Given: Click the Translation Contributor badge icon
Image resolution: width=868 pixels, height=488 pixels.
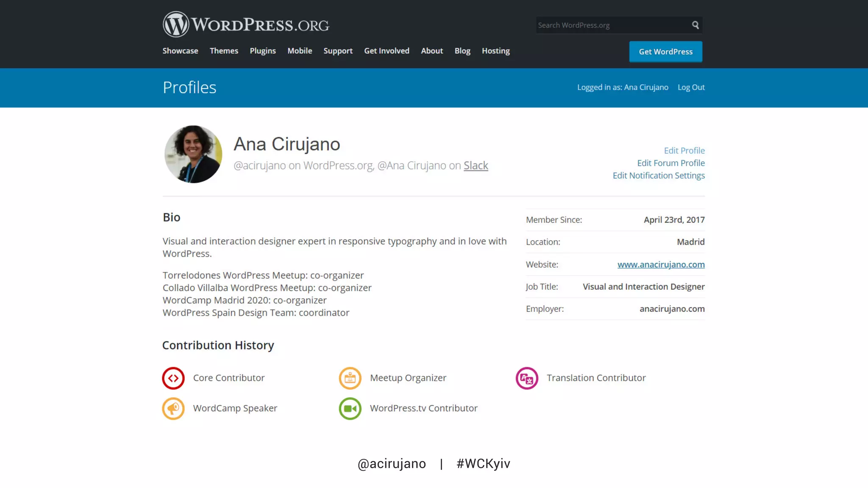Looking at the screenshot, I should pyautogui.click(x=527, y=378).
